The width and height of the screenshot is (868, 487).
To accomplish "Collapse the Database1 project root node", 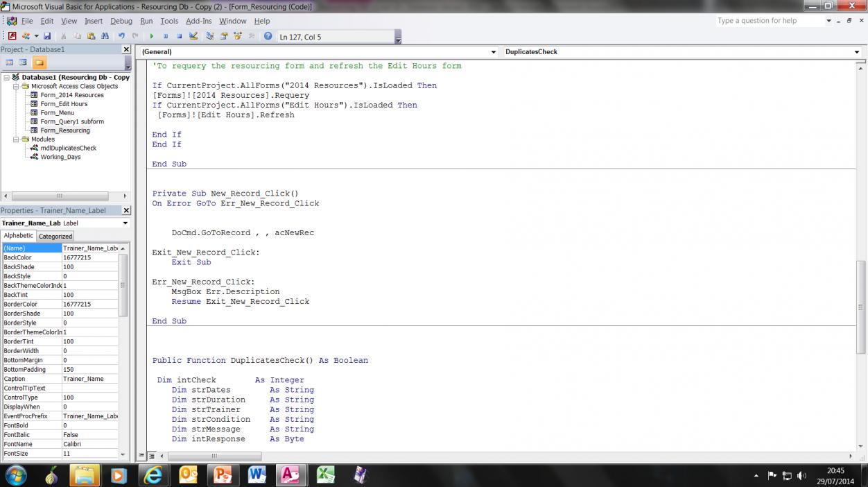I will click(6, 77).
